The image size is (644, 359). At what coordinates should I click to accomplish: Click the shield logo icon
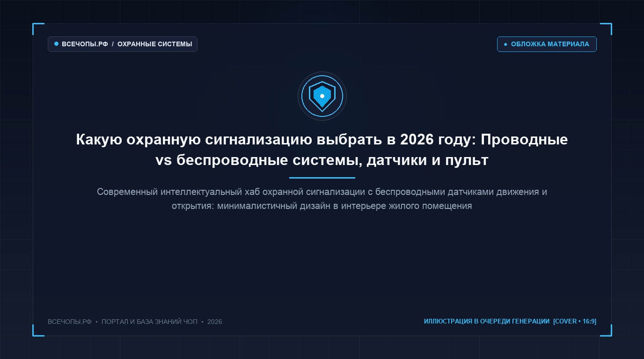tap(322, 96)
